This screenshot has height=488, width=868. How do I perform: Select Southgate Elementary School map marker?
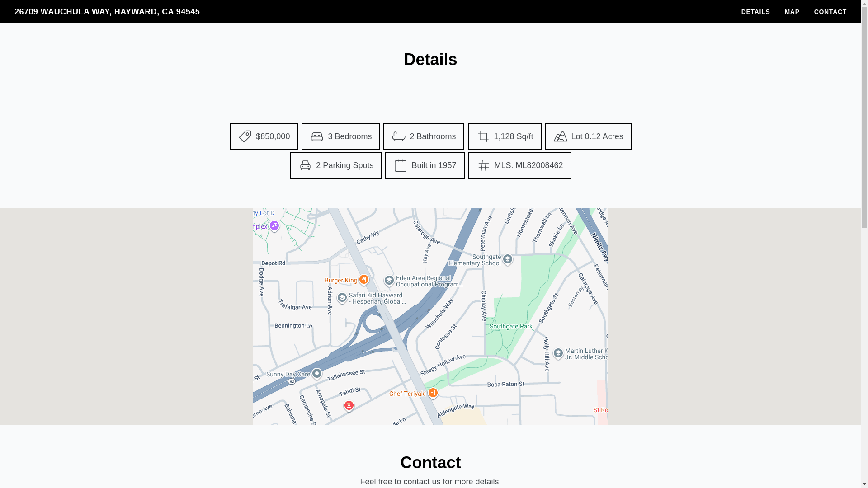coord(508,259)
